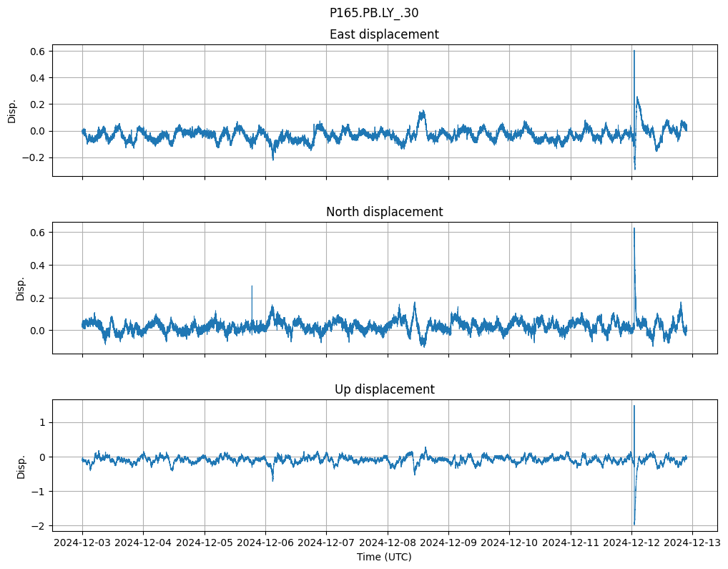
Task: Click the North plot's Disp. y-axis label
Action: pyautogui.click(x=21, y=288)
